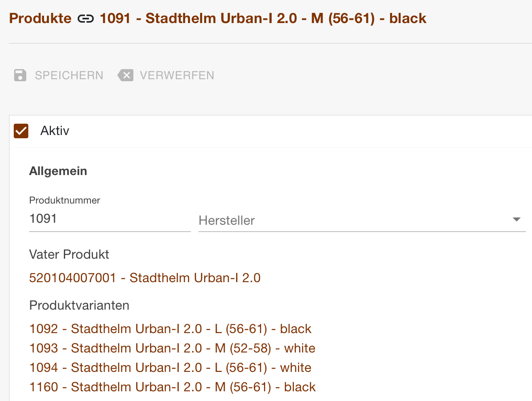Viewport: 532px width, 401px height.
Task: Select the Allgemein section heading
Action: coord(58,171)
